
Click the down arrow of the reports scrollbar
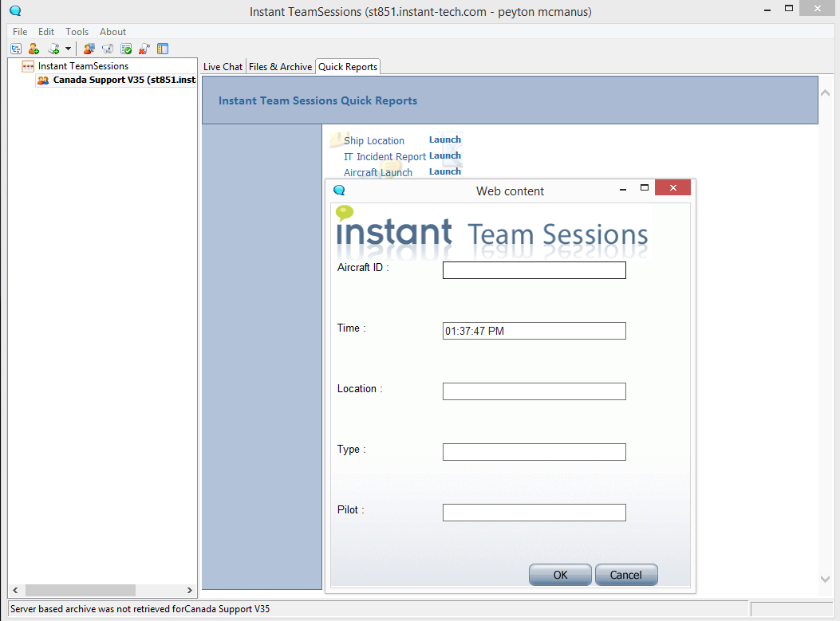point(825,579)
